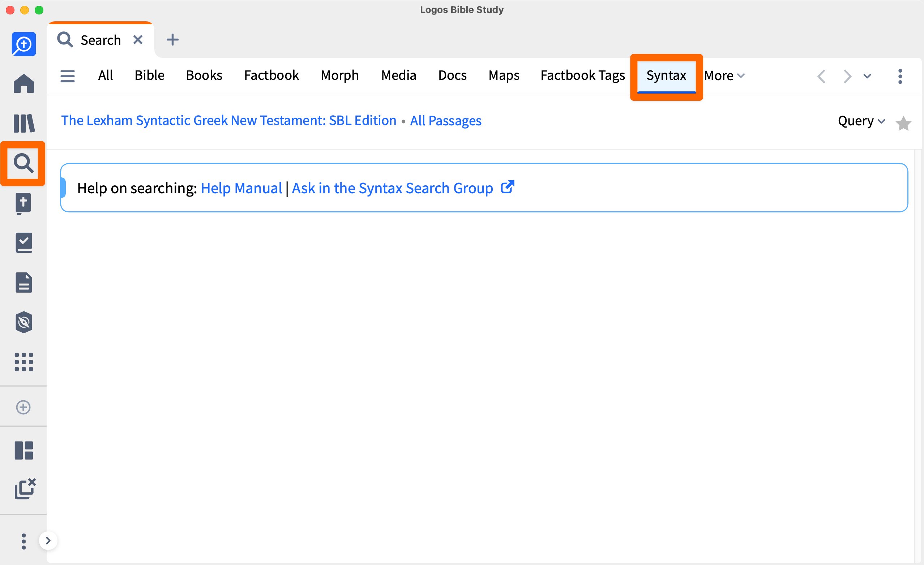Select the All search type
This screenshot has height=565, width=924.
tap(105, 75)
